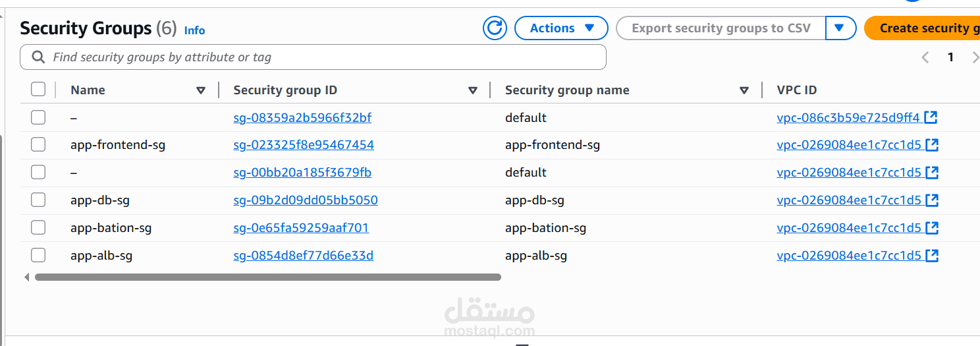
Task: Go to previous page arrow
Action: pyautogui.click(x=925, y=57)
